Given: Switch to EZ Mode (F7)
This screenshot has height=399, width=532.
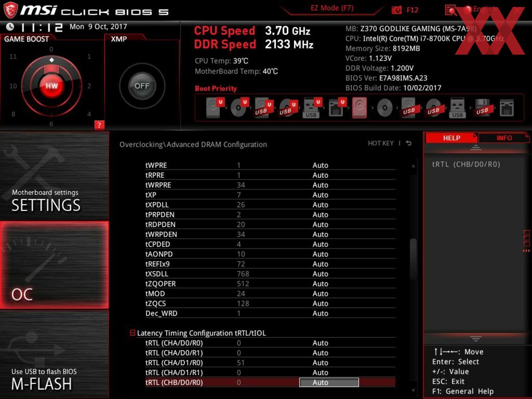Looking at the screenshot, I should (332, 8).
